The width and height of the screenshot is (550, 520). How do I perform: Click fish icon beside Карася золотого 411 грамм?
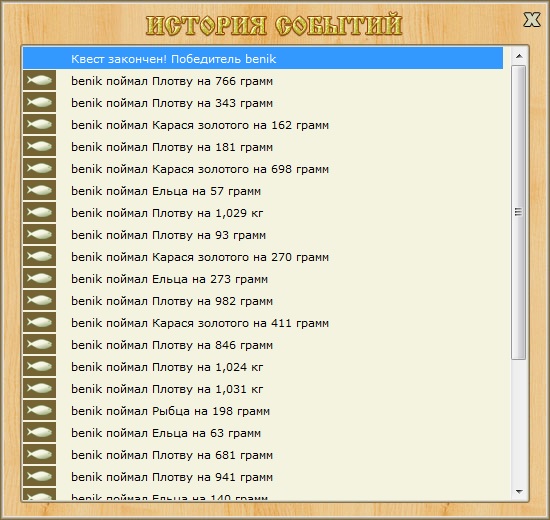click(x=39, y=322)
